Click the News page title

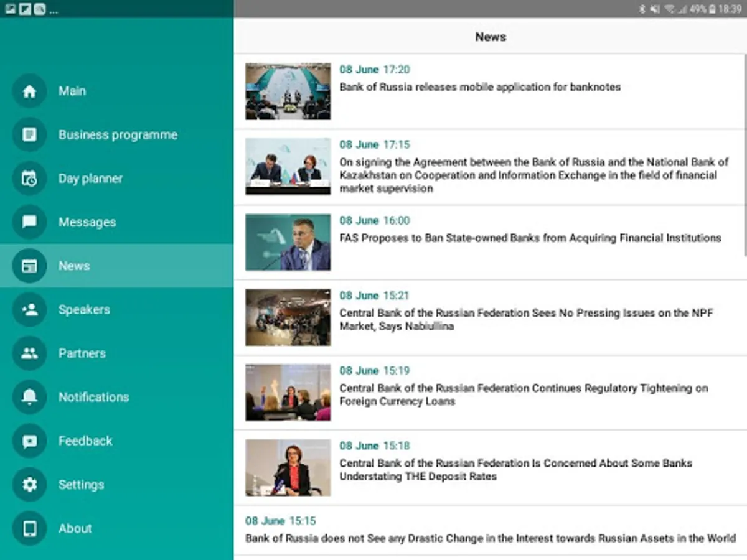491,37
